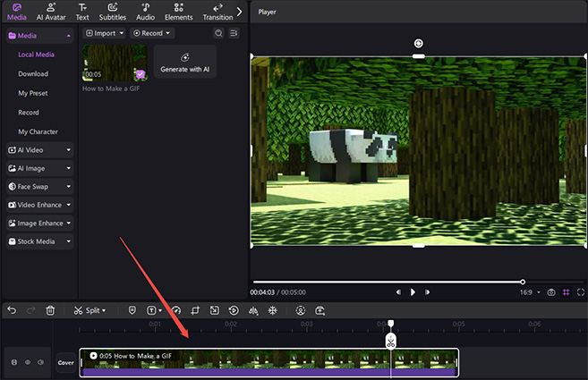This screenshot has height=380, width=588.
Task: Mute the track with speaker icon
Action: click(41, 362)
